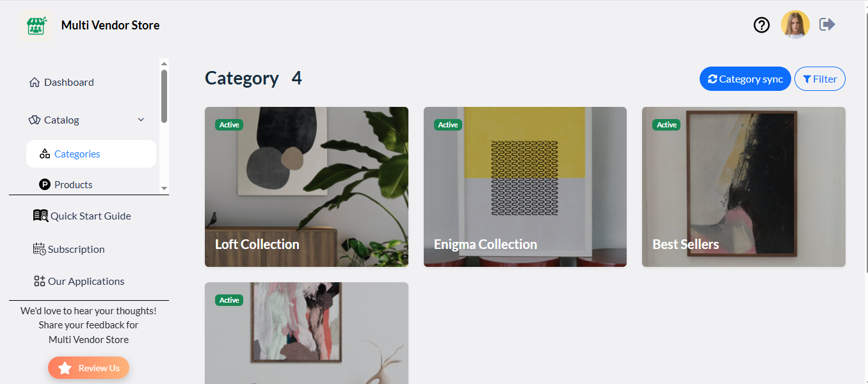Click the sidebar scroll up arrow
The width and height of the screenshot is (868, 384).
coord(164,63)
